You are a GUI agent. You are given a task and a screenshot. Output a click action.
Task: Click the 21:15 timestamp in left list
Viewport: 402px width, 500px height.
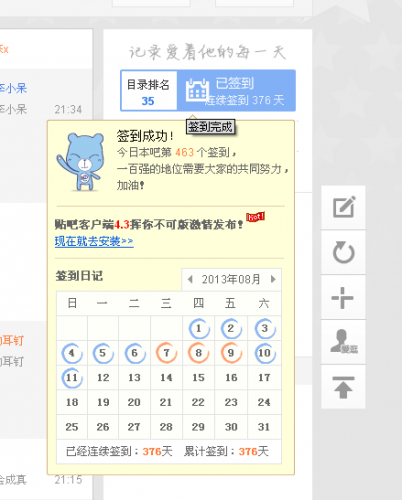click(68, 480)
